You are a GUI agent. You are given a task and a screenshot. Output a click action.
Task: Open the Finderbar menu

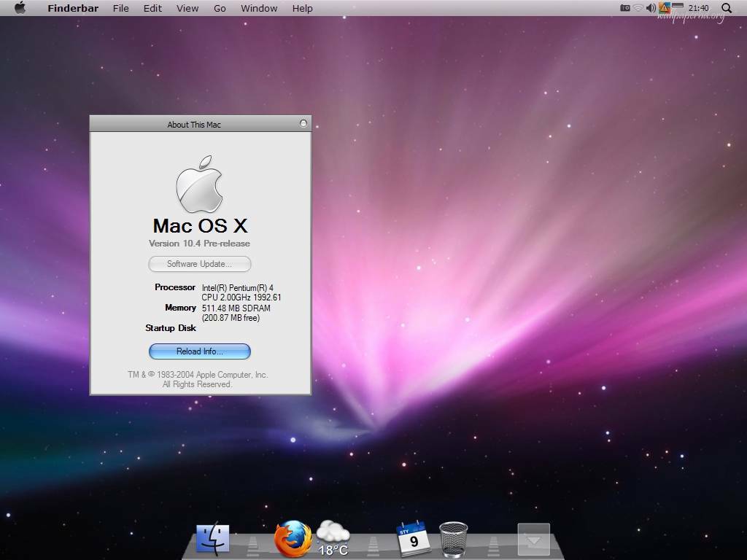[73, 8]
